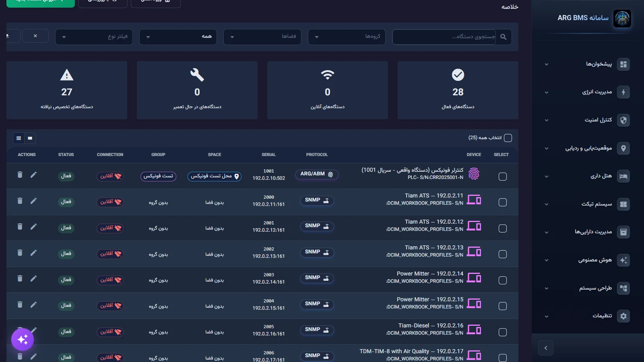Image resolution: width=644 pixels, height=362 pixels.
Task: Click the energy management lightning icon
Action: tap(623, 92)
